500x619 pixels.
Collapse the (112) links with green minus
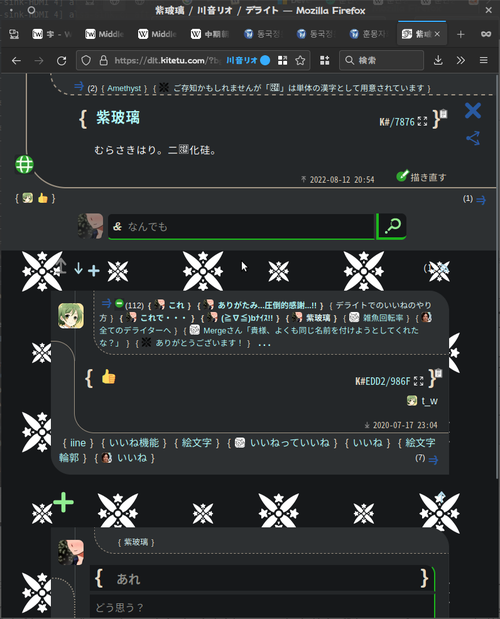119,304
